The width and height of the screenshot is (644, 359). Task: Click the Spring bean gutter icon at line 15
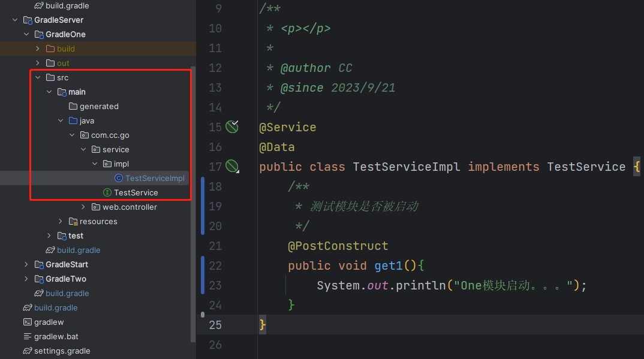point(232,127)
